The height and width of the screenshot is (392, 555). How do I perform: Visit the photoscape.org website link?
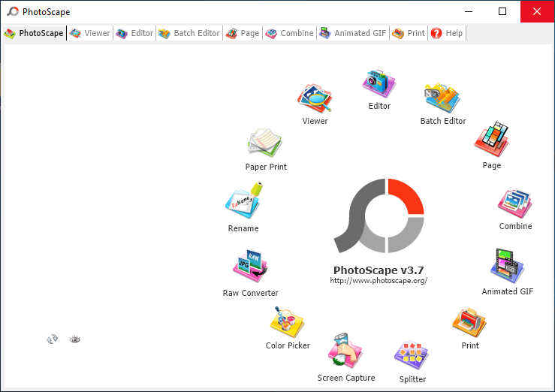(x=379, y=281)
